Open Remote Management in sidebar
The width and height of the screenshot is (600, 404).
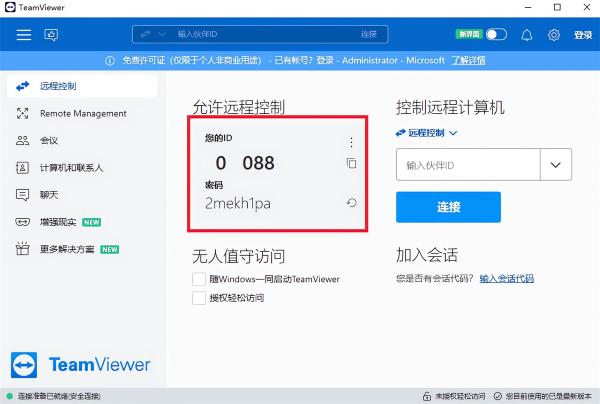[x=82, y=113]
